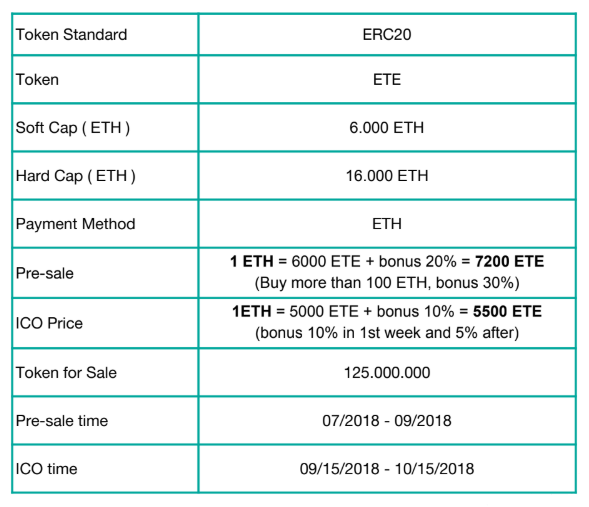Viewport: 589px width, 507px height.
Task: Click the Pre-sale row label
Action: click(x=45, y=273)
